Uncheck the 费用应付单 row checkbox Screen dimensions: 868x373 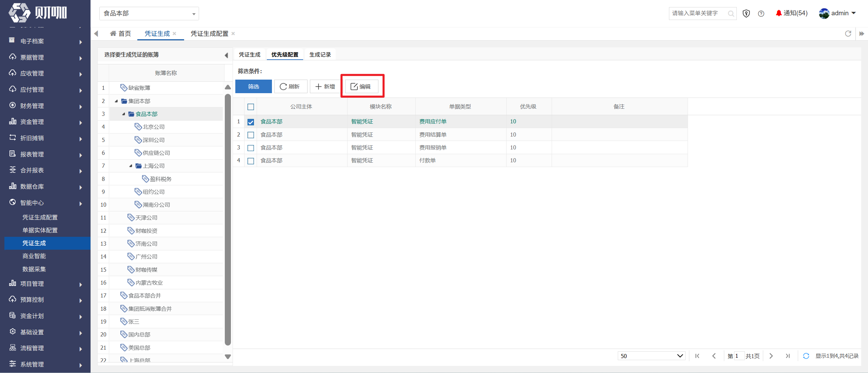click(x=251, y=122)
